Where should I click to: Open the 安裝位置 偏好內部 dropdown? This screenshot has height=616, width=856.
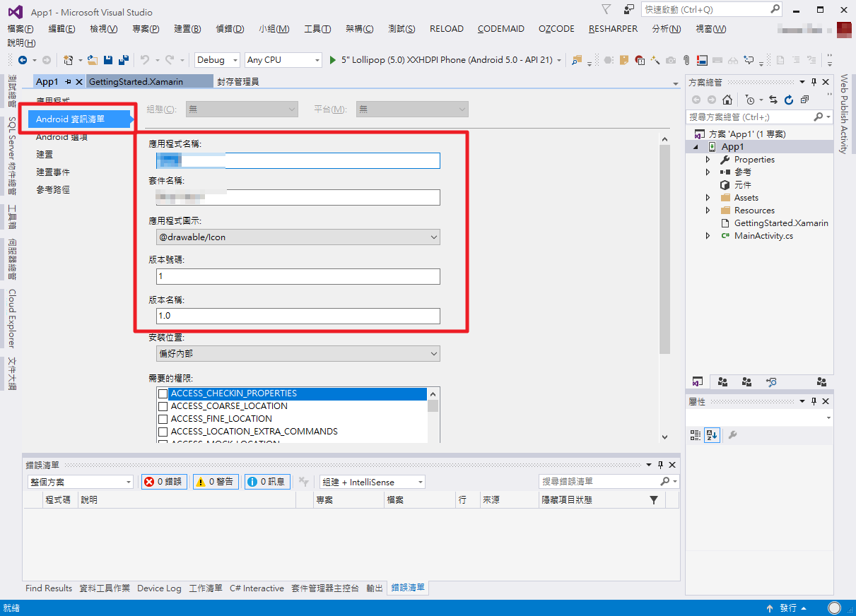click(298, 353)
